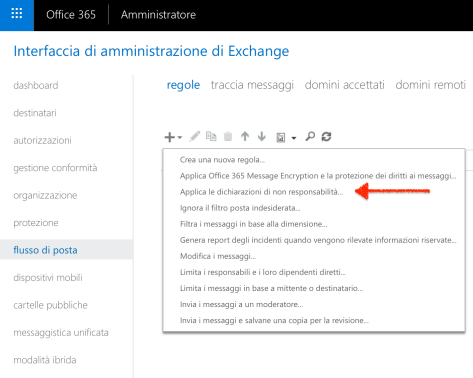Open messaggistica unificata in sidebar
The height and width of the screenshot is (378, 473).
coord(61,333)
